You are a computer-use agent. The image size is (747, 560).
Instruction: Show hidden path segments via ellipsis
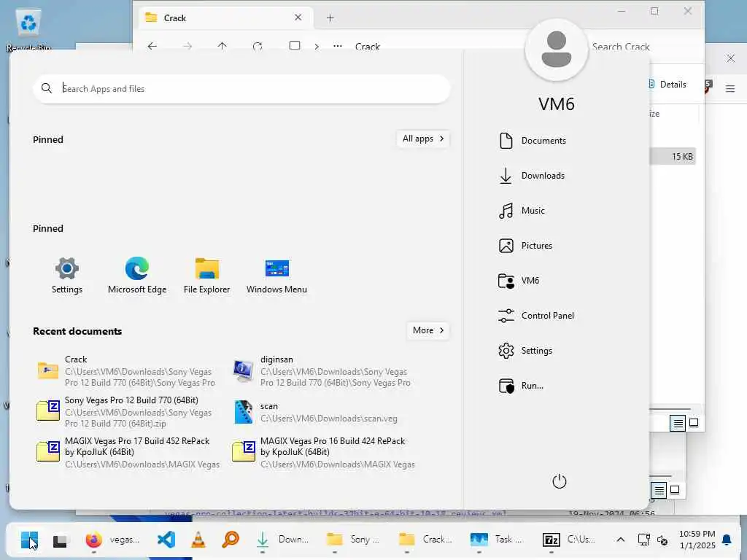(x=337, y=46)
